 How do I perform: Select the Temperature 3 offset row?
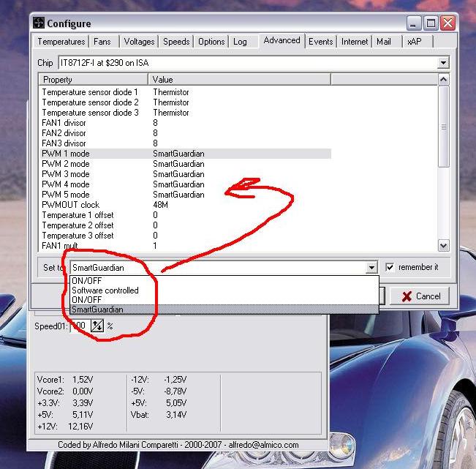pyautogui.click(x=185, y=236)
